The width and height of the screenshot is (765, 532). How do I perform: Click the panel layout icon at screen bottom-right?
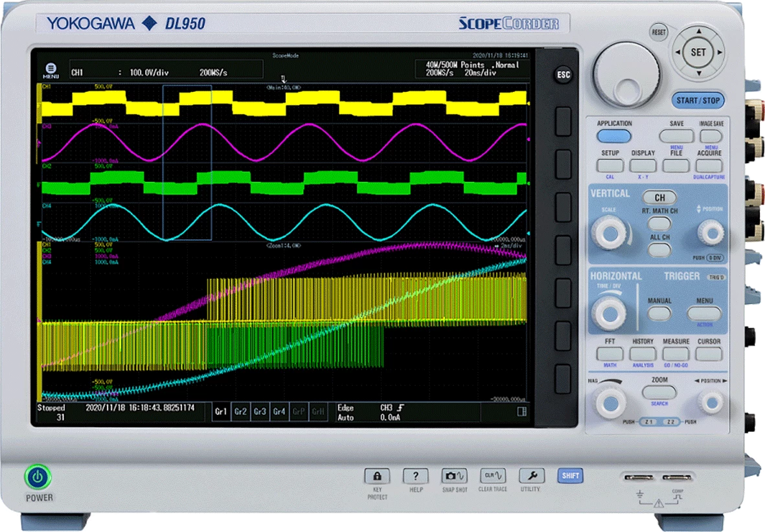pyautogui.click(x=521, y=412)
